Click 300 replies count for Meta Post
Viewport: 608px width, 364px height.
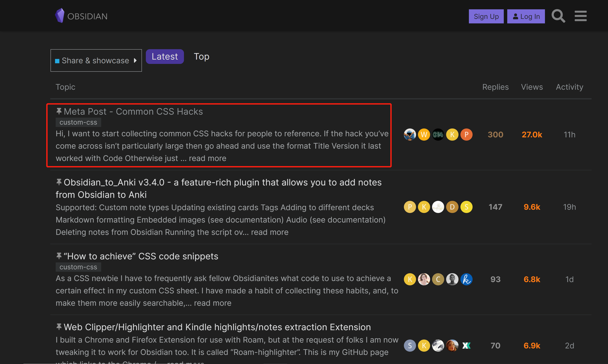tap(495, 134)
